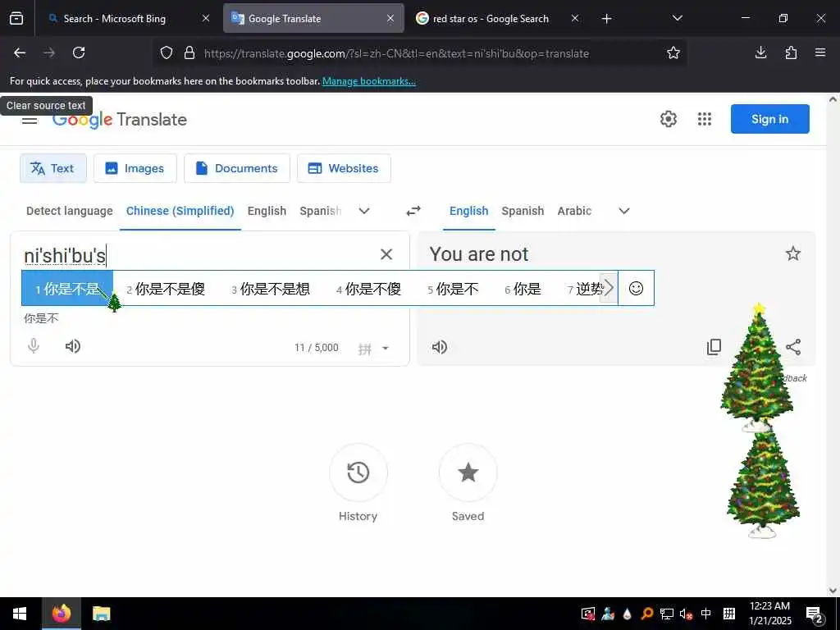Toggle the pinyin input tool
The width and height of the screenshot is (840, 630).
[x=365, y=349]
